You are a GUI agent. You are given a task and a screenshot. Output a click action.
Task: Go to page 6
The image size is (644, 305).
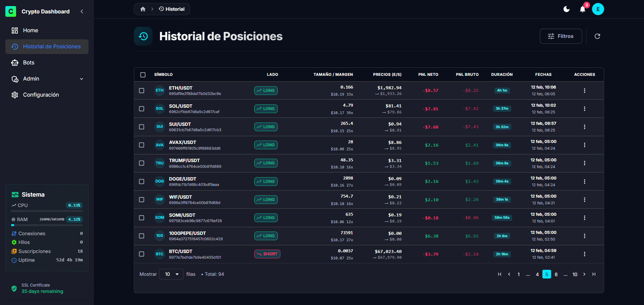(x=556, y=274)
